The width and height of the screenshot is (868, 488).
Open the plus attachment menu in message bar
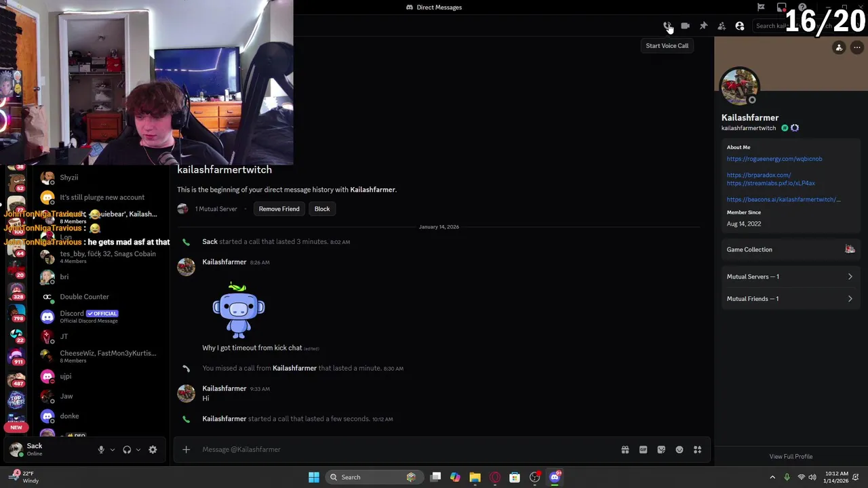click(186, 449)
